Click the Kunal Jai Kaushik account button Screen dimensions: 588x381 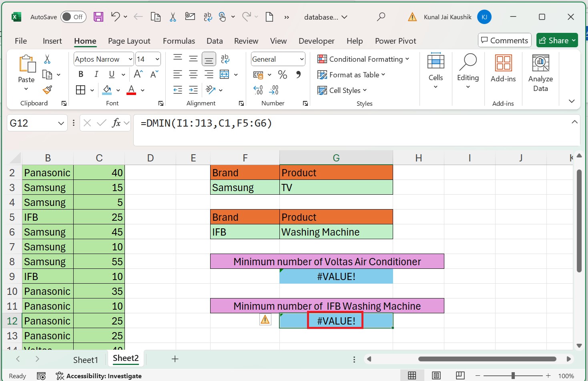tap(458, 17)
